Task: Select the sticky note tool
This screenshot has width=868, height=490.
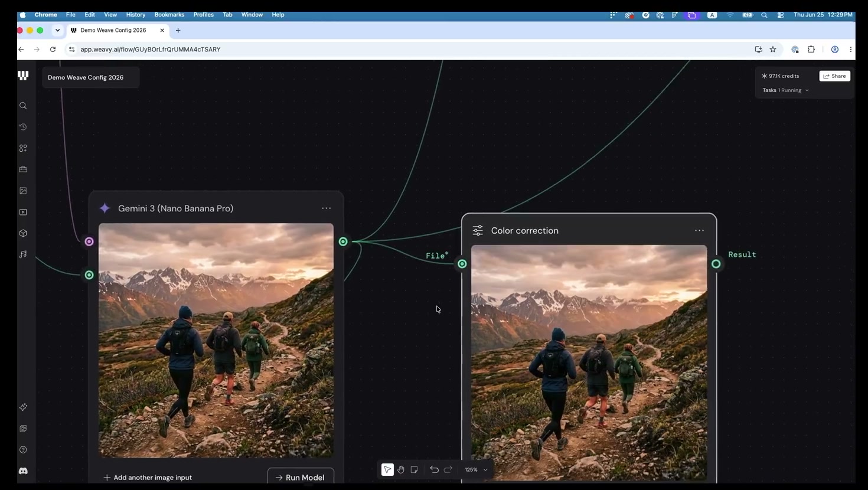Action: (415, 469)
